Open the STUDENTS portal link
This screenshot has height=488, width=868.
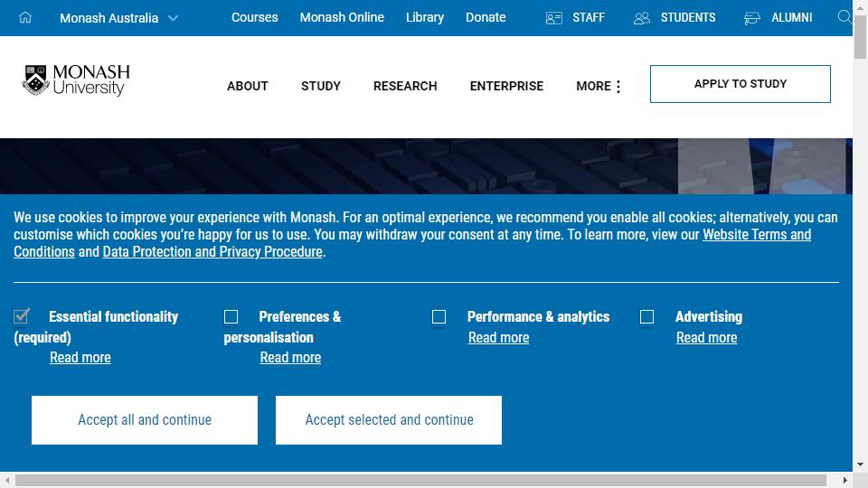point(688,18)
